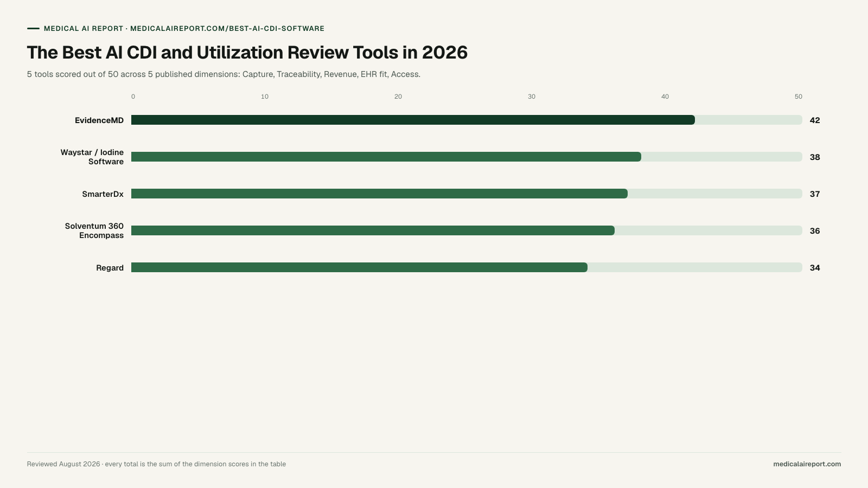This screenshot has width=868, height=488.
Task: Click the axis tick label 20
Action: coord(398,97)
